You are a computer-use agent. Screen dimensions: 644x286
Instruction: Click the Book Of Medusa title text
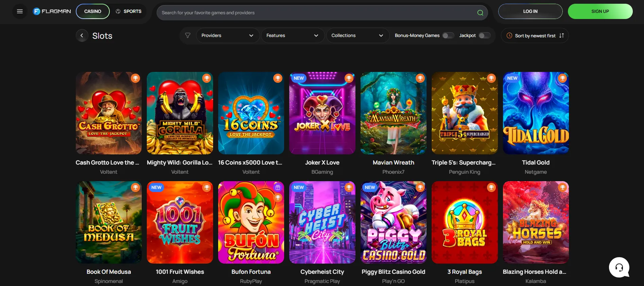[109, 272]
